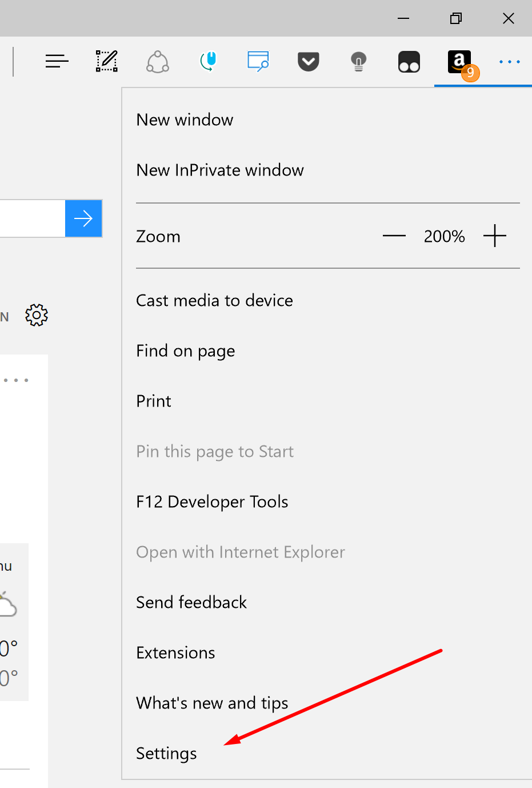Open the Hub lines icon
This screenshot has height=788, width=532.
[57, 61]
